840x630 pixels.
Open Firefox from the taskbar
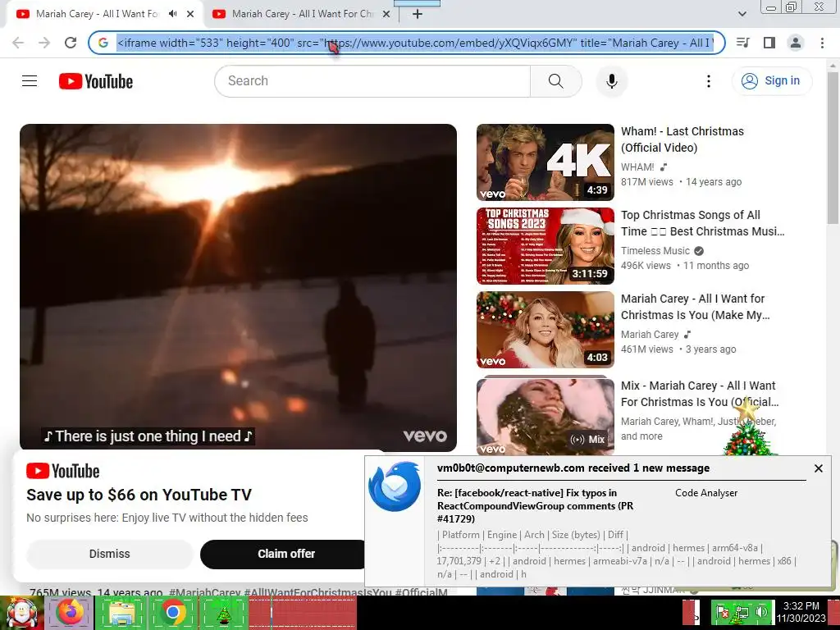coord(70,612)
